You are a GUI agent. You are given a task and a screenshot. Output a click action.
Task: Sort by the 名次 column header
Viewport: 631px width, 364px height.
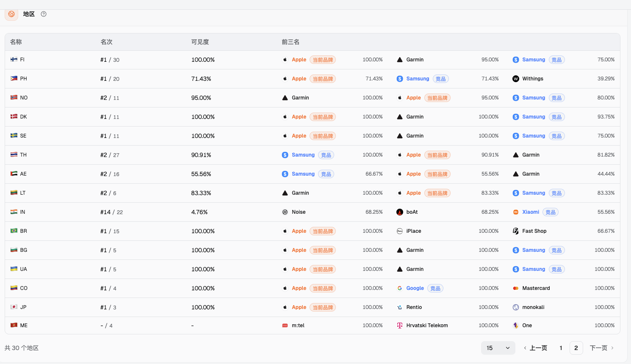[x=107, y=42]
